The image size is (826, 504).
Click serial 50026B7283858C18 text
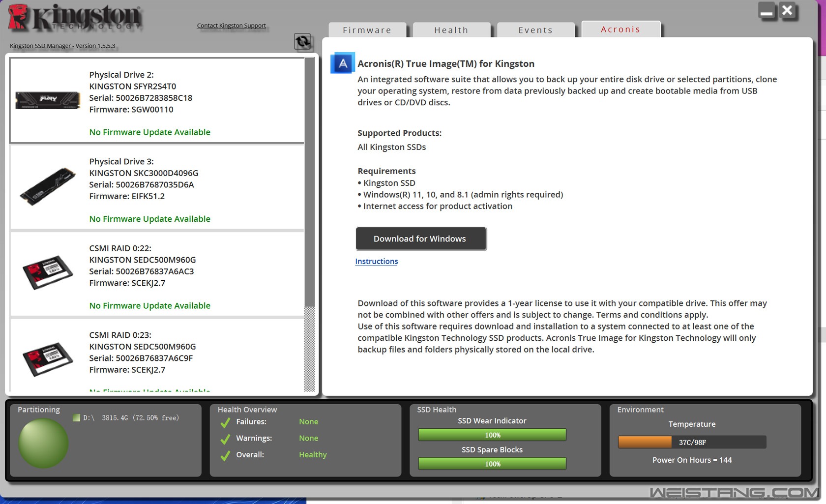coord(141,98)
